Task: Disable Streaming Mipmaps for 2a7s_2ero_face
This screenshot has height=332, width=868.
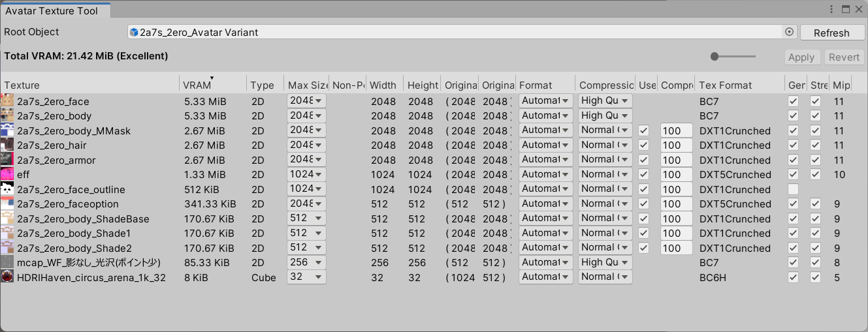Action: (x=815, y=101)
